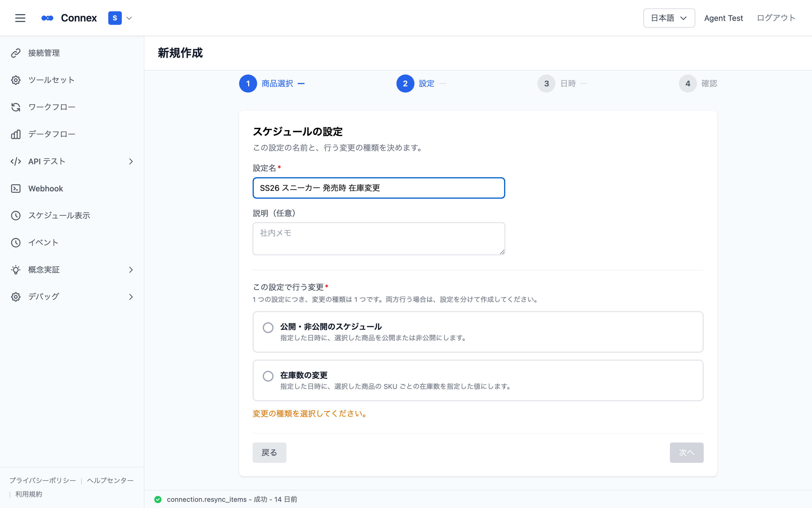The image size is (812, 508).
Task: Click the step 4 circle for 確認
Action: coord(688,83)
